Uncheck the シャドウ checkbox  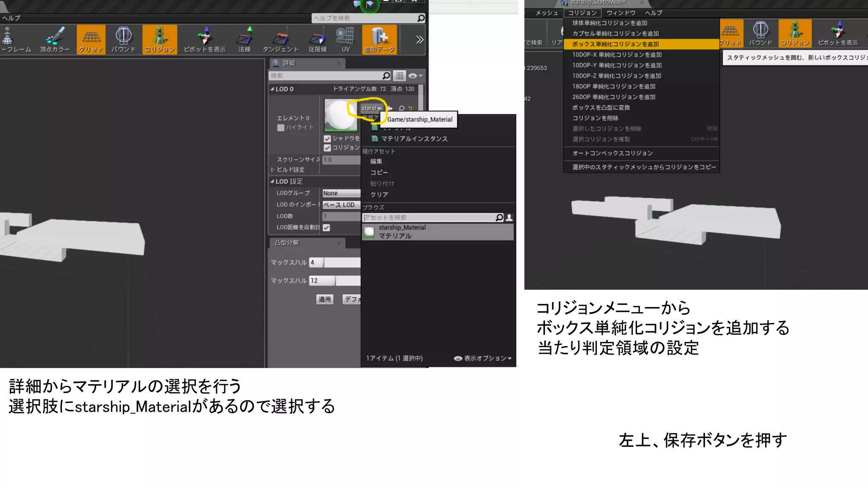(x=327, y=139)
